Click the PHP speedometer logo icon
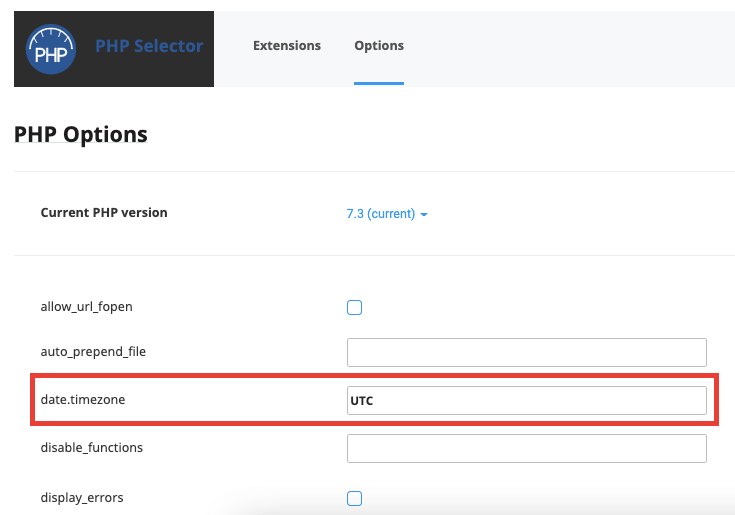The width and height of the screenshot is (735, 515). (50, 49)
